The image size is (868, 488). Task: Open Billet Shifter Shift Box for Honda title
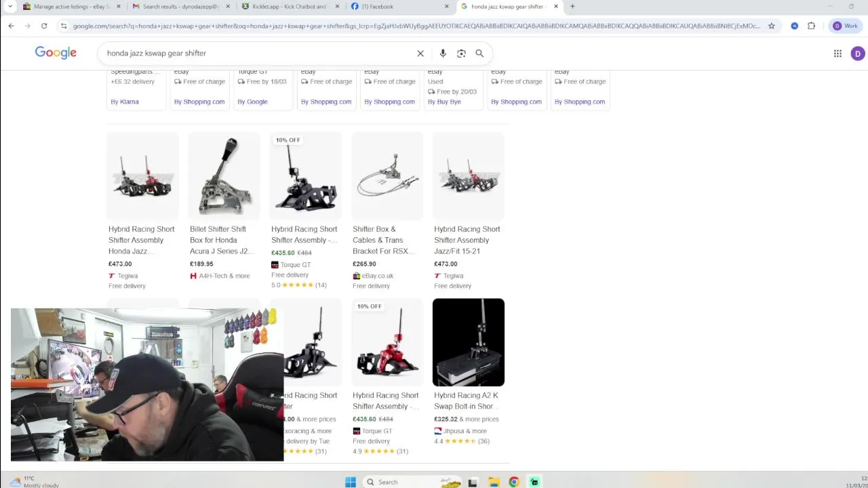tap(222, 240)
